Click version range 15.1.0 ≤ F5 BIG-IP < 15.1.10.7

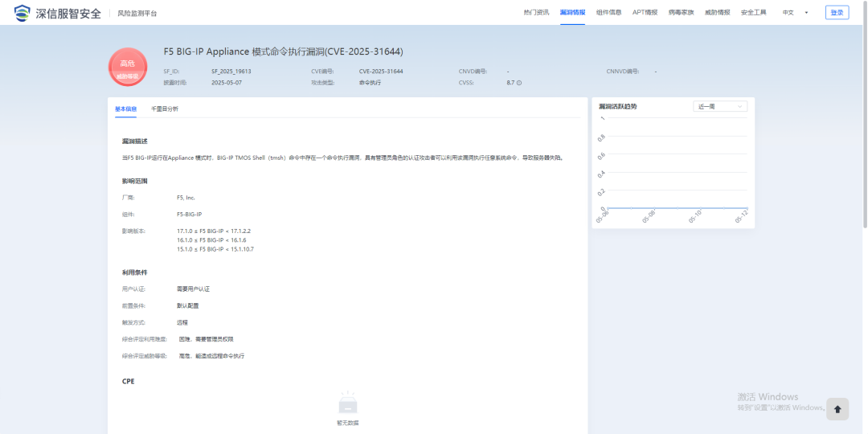click(215, 249)
